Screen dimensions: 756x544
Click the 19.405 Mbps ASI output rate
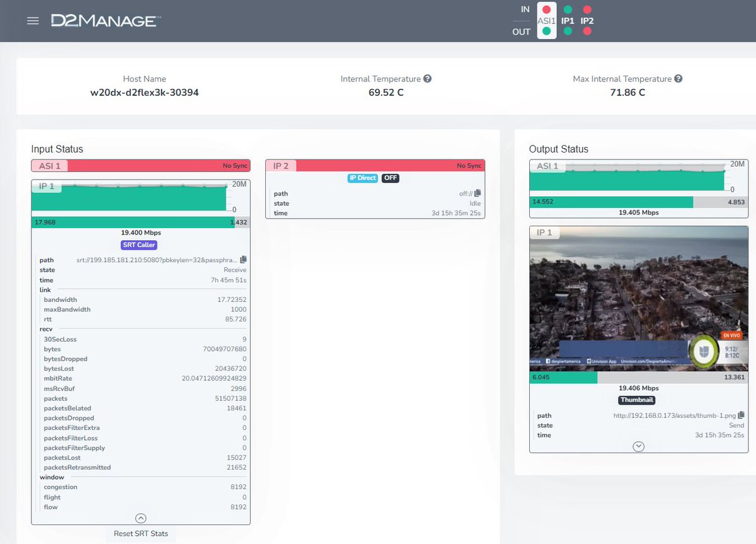[639, 212]
